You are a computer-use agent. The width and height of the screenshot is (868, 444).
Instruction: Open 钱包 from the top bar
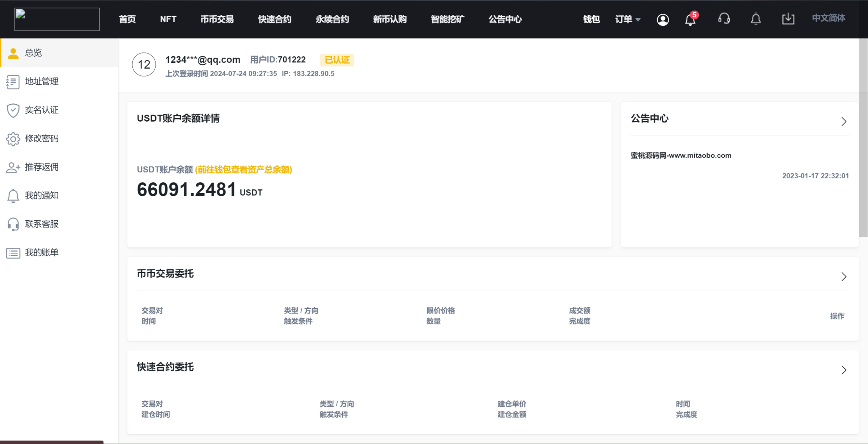[x=591, y=19]
